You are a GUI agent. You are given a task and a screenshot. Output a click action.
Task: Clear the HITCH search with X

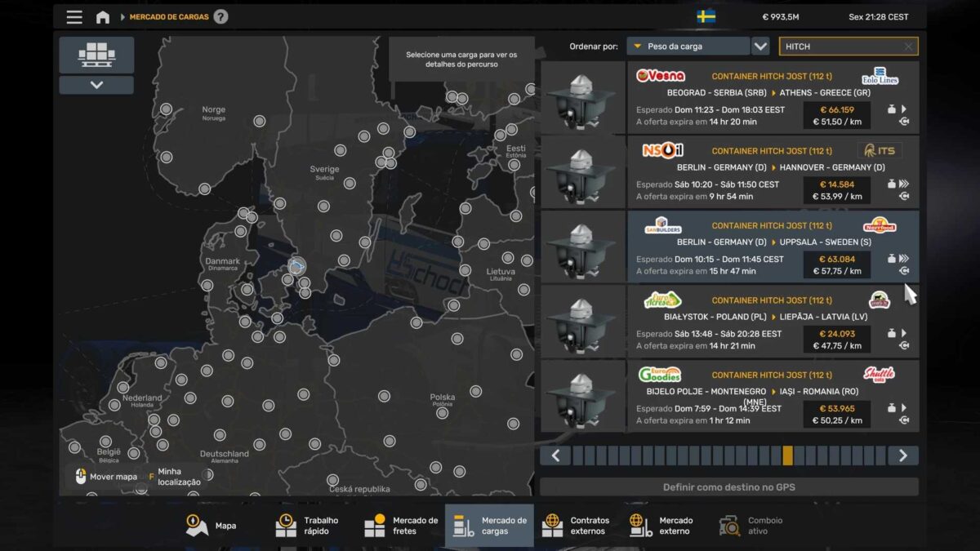908,47
